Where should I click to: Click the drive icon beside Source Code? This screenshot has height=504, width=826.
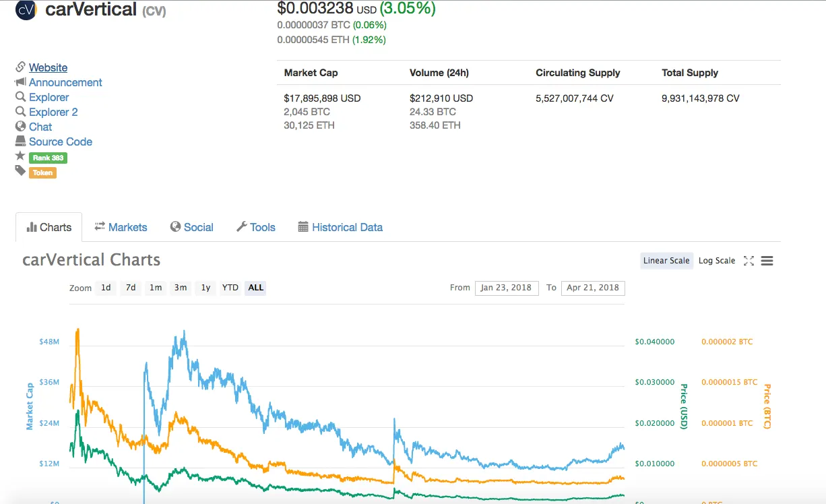coord(20,141)
